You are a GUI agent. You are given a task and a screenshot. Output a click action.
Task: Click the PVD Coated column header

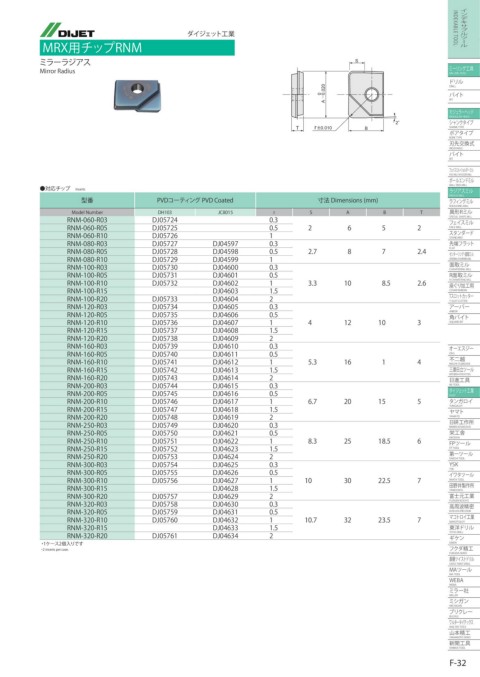click(195, 200)
